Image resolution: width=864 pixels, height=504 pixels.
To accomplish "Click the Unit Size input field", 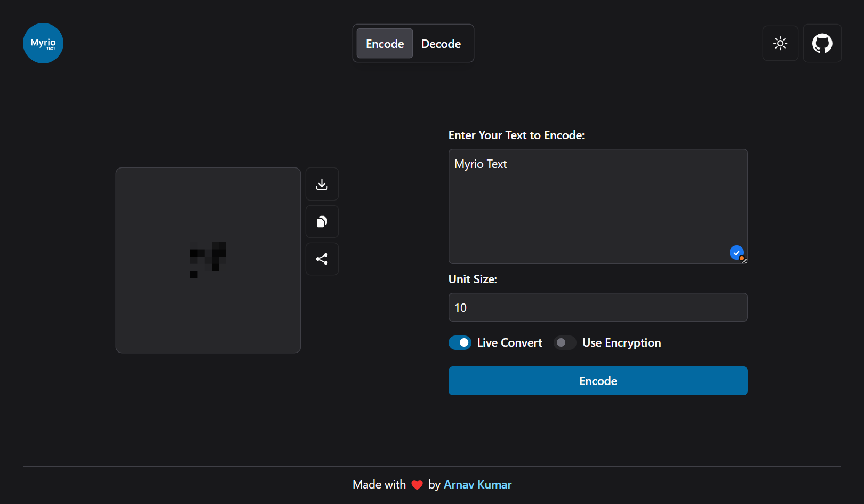I will click(x=598, y=307).
